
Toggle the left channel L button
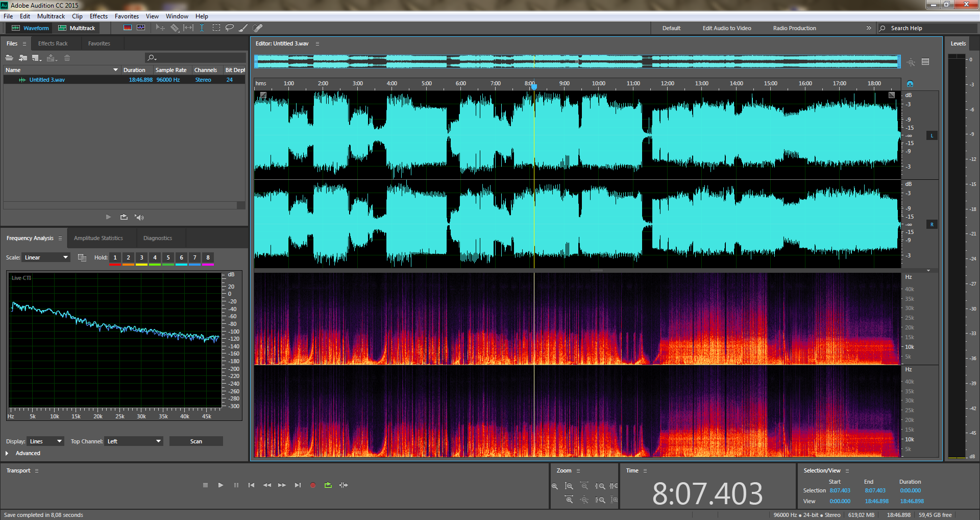click(932, 136)
